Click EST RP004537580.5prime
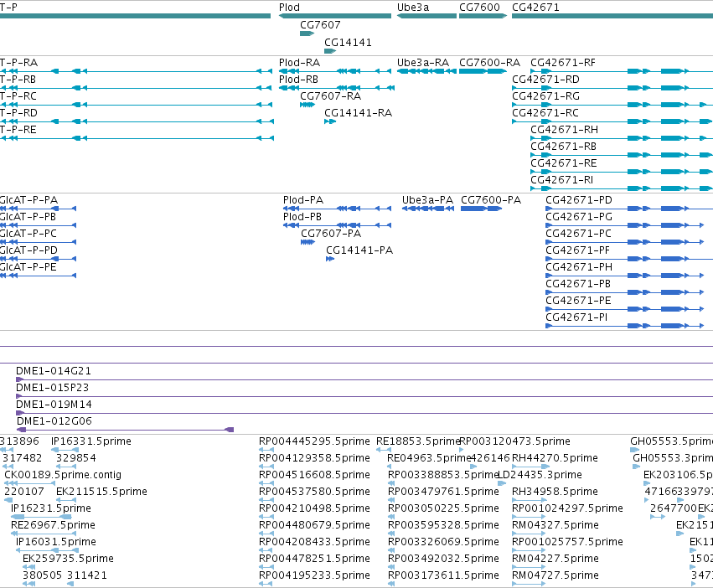The width and height of the screenshot is (713, 588). [x=314, y=492]
